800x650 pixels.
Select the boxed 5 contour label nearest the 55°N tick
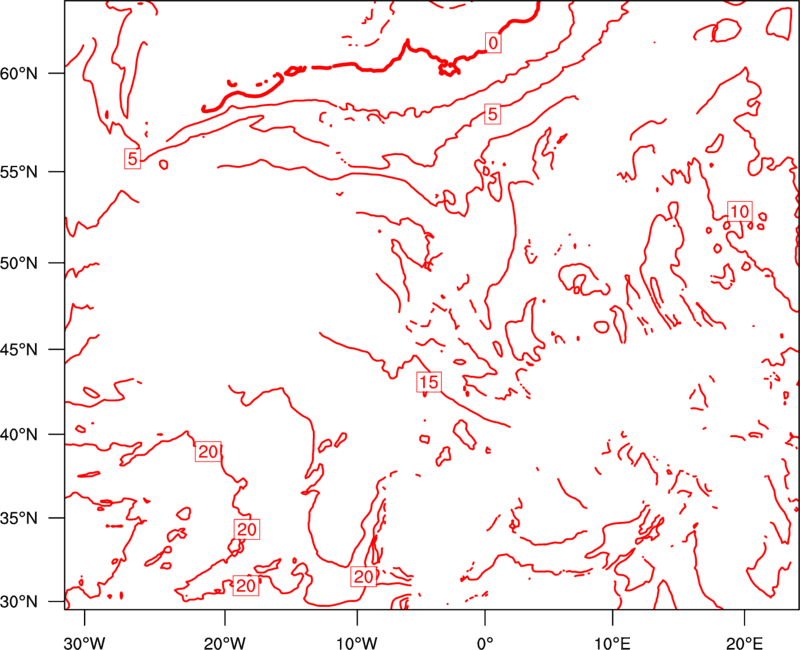pos(132,159)
